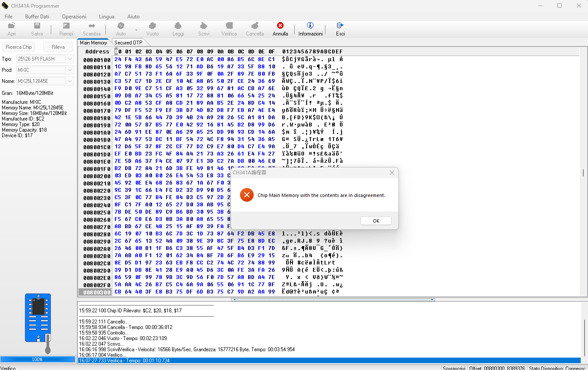Click the CH341A app icon in title bar
The height and width of the screenshot is (370, 588).
[x=5, y=6]
